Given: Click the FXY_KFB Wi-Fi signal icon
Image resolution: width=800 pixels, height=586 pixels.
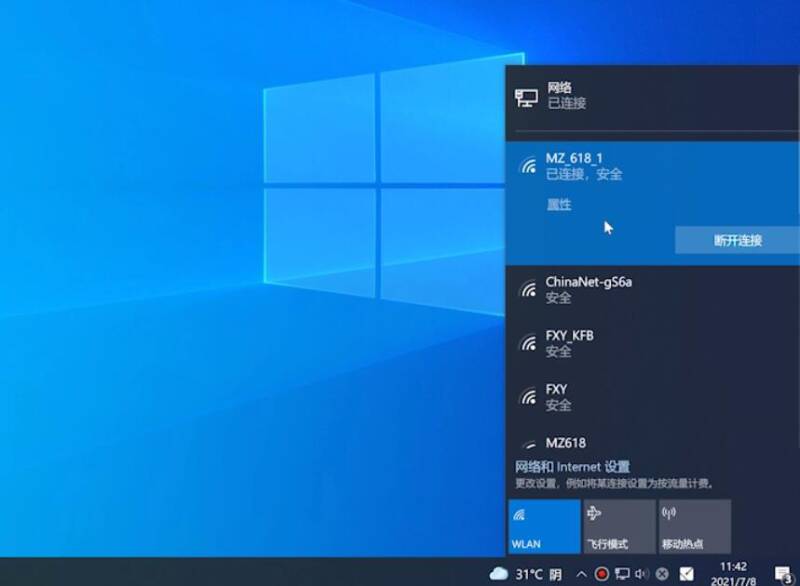Looking at the screenshot, I should [528, 343].
